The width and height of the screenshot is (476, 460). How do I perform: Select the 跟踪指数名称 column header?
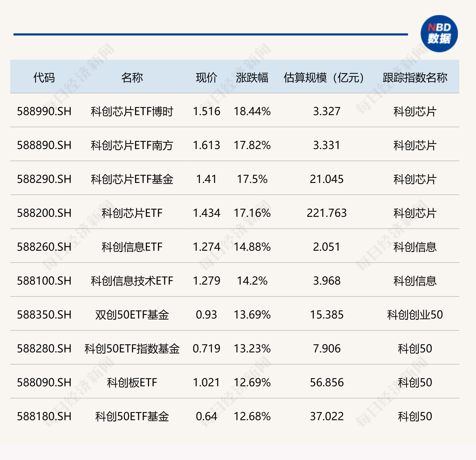[x=415, y=78]
